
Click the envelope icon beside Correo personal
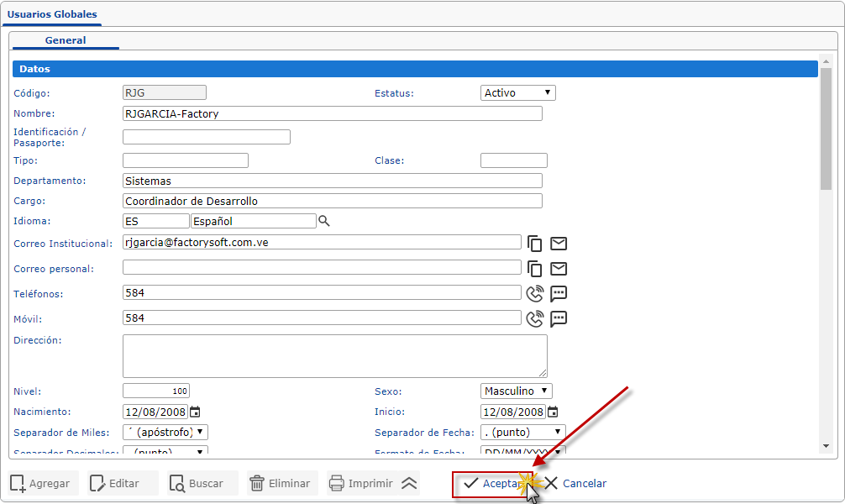pyautogui.click(x=559, y=269)
